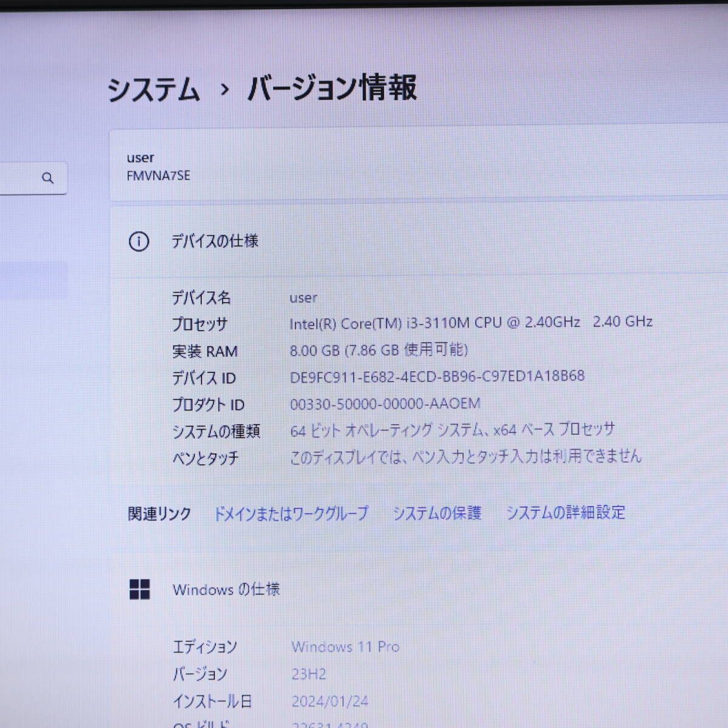Open システムの保護 link
728x728 pixels.
point(437,513)
